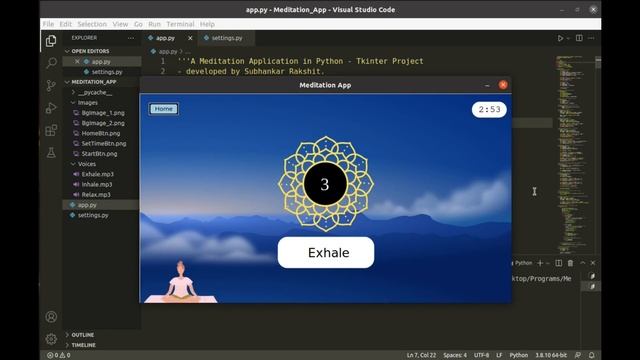Select settings.py in MEDITATION_APP file tree
Viewport: 640px width, 360px height.
point(93,215)
